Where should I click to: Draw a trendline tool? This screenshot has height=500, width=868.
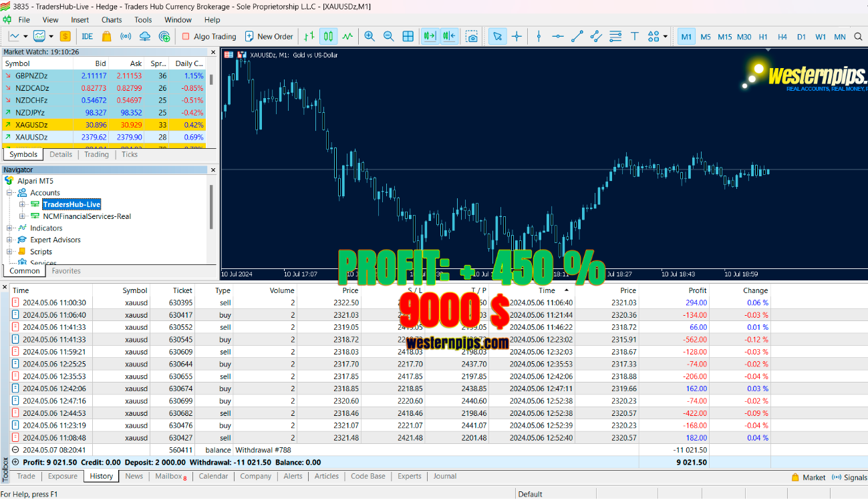pos(577,36)
